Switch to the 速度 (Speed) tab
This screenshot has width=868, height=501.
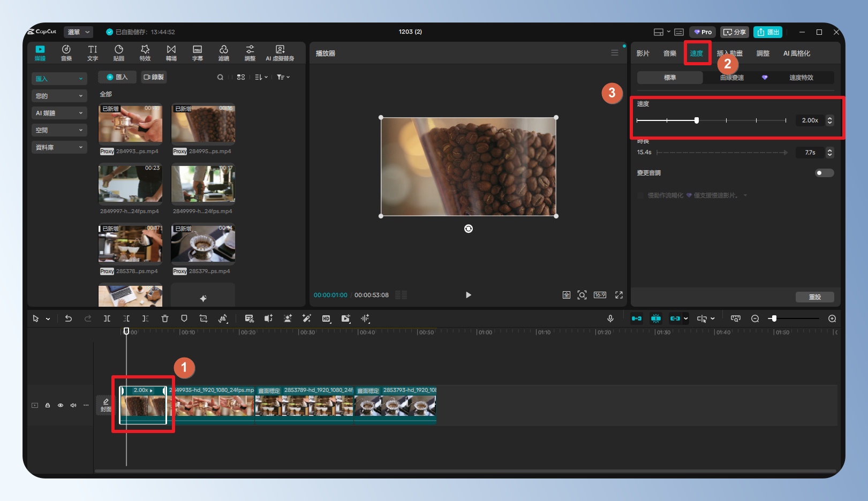(x=696, y=54)
